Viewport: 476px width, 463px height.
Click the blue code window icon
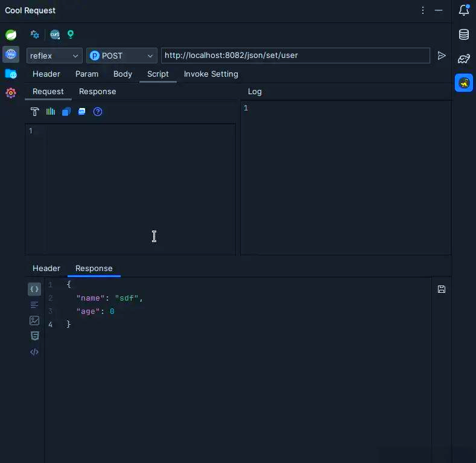coord(82,112)
